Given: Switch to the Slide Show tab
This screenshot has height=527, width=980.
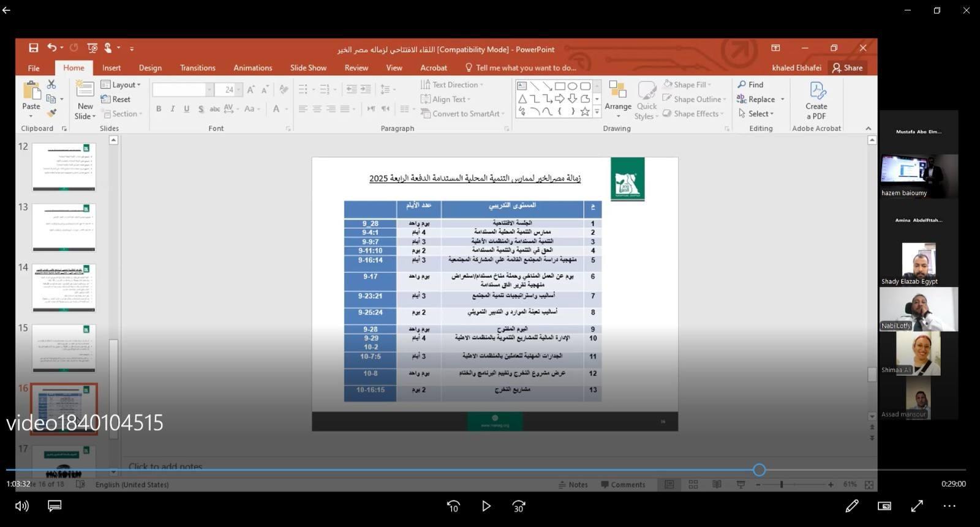Looking at the screenshot, I should click(x=308, y=68).
